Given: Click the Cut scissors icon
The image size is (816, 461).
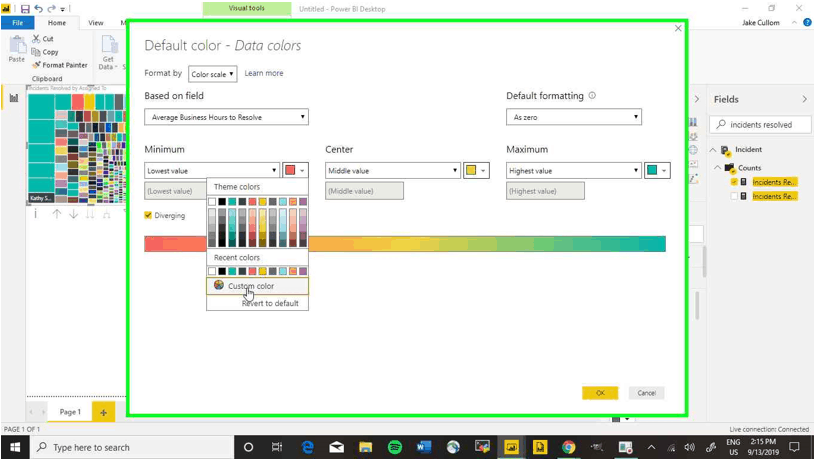Looking at the screenshot, I should coord(36,39).
